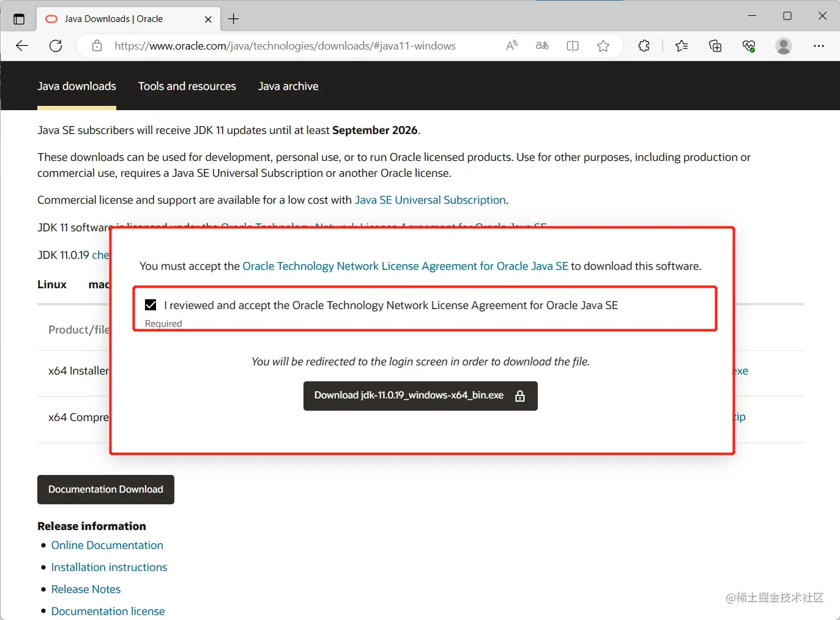
Task: Open the tab actions menu icon
Action: coord(19,19)
